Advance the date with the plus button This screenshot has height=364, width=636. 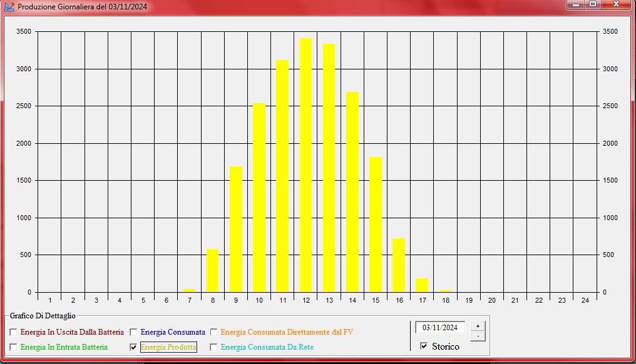click(477, 326)
